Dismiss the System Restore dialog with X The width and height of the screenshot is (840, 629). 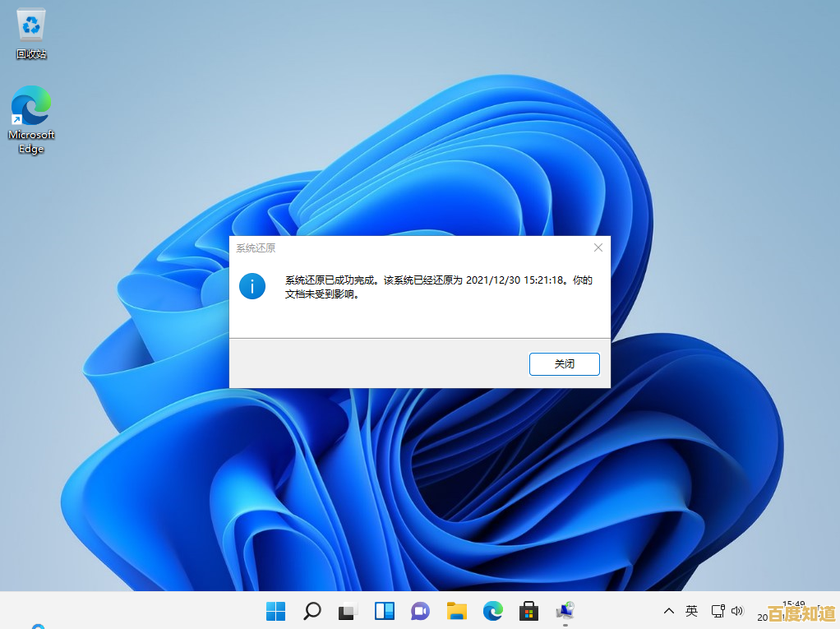598,247
